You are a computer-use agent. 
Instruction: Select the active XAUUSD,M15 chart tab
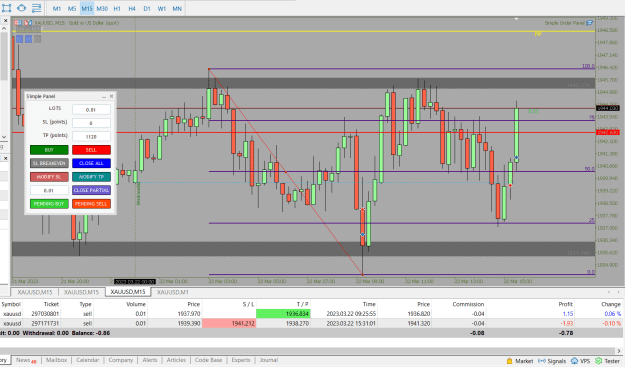128,292
